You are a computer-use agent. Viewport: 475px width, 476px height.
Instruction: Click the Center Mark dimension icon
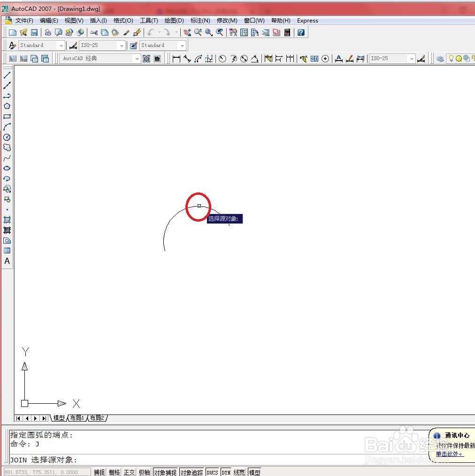(325, 59)
